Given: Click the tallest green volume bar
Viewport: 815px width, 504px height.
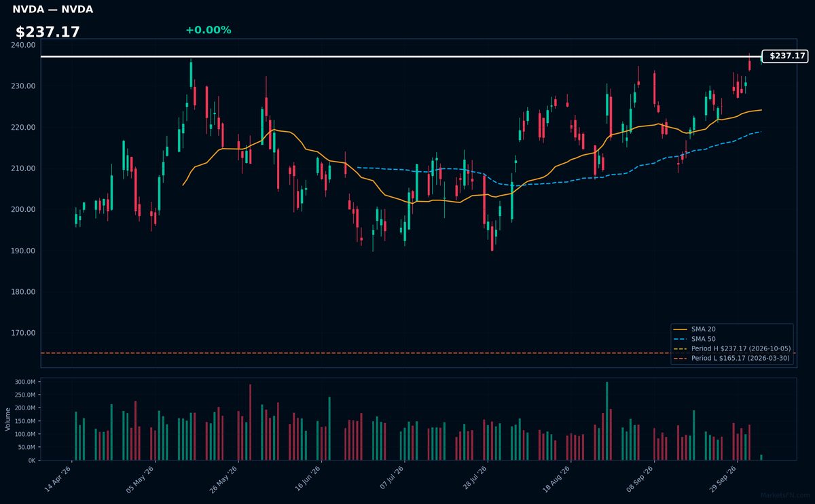Looking at the screenshot, I should tap(606, 421).
